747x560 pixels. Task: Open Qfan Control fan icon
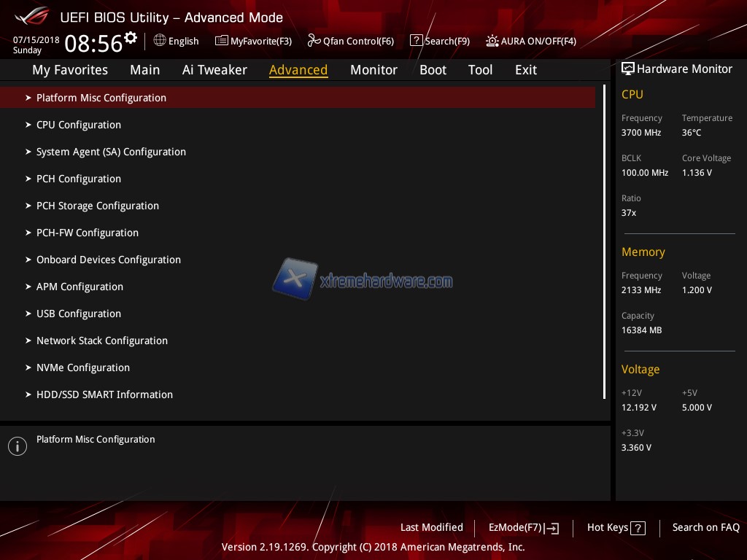(314, 41)
